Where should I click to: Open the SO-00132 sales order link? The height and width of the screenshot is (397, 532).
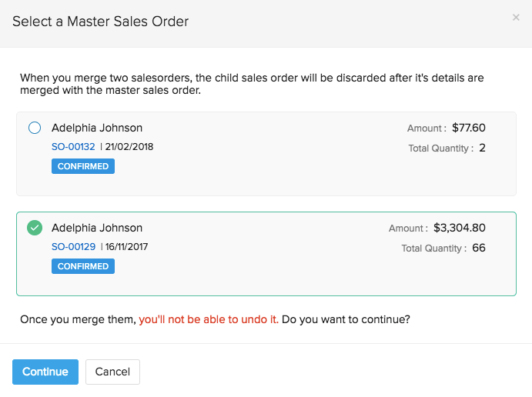(x=73, y=147)
